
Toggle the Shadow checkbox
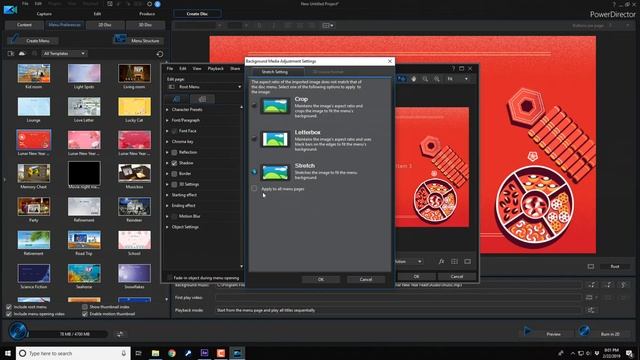click(174, 163)
